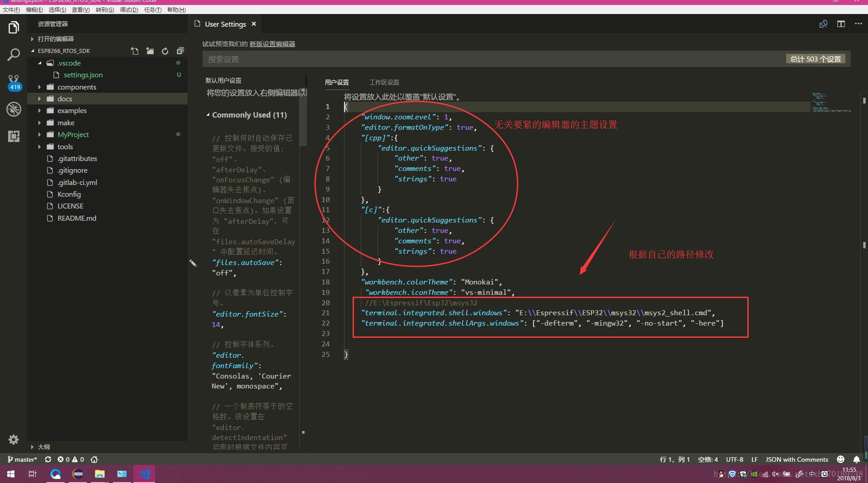Switch to Visual Studio Code taskbar icon
The height and width of the screenshot is (483, 868).
144,474
